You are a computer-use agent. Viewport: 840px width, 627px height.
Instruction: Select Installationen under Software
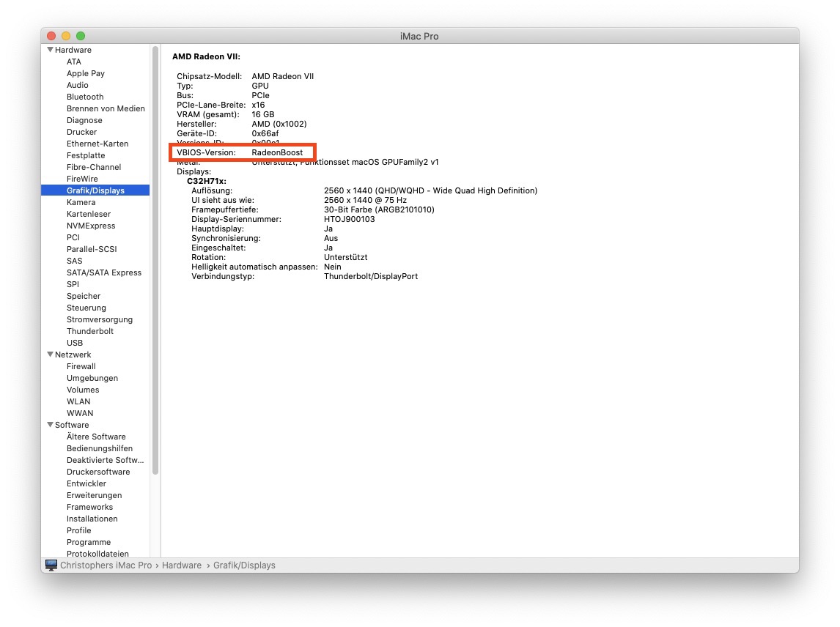[x=92, y=519]
